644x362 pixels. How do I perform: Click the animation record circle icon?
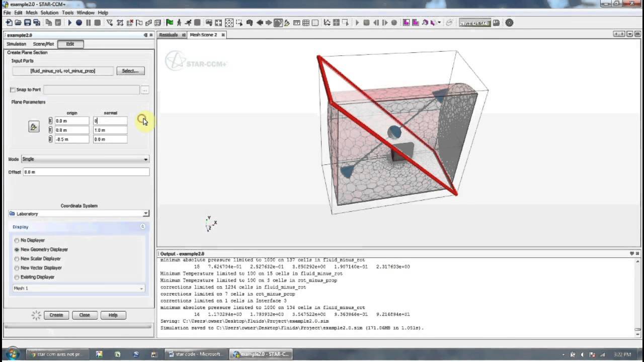[394, 23]
